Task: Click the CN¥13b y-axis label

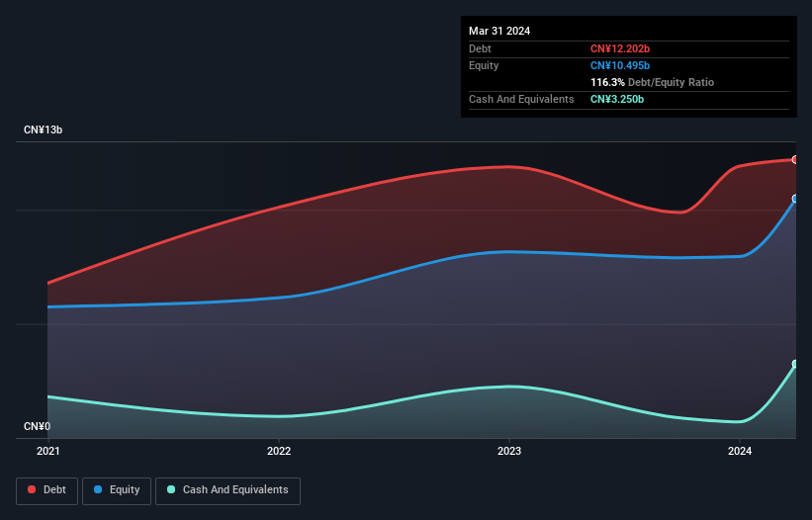Action: click(x=43, y=130)
